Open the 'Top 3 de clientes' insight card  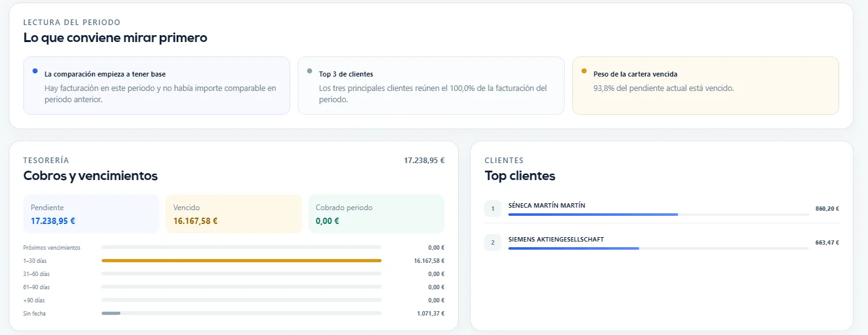pyautogui.click(x=431, y=86)
